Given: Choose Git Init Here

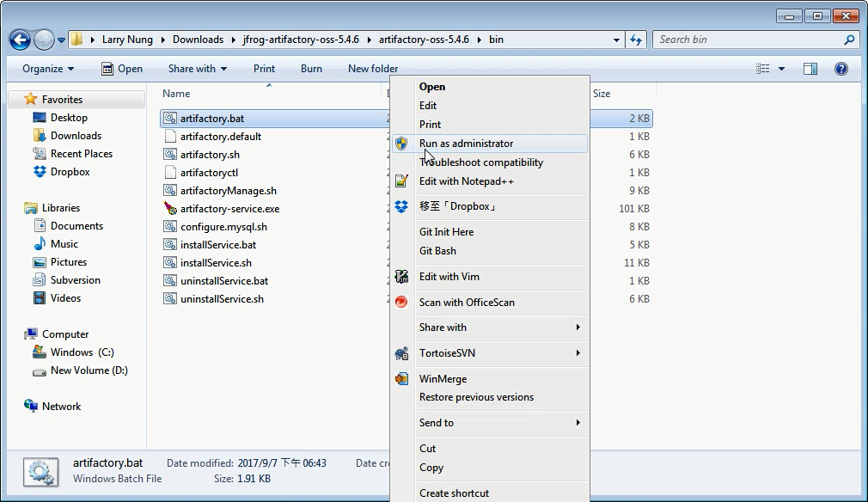Looking at the screenshot, I should (490, 232).
